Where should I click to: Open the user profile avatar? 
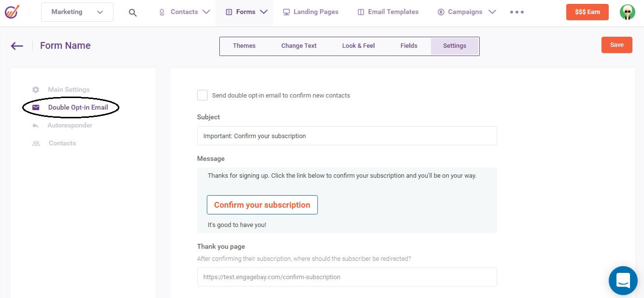(x=627, y=12)
